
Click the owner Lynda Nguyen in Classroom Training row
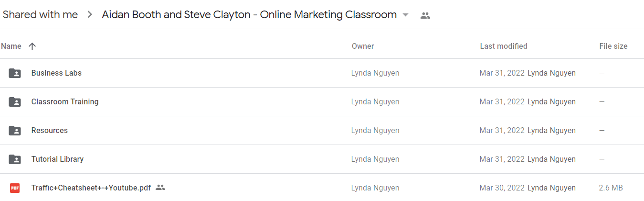375,102
